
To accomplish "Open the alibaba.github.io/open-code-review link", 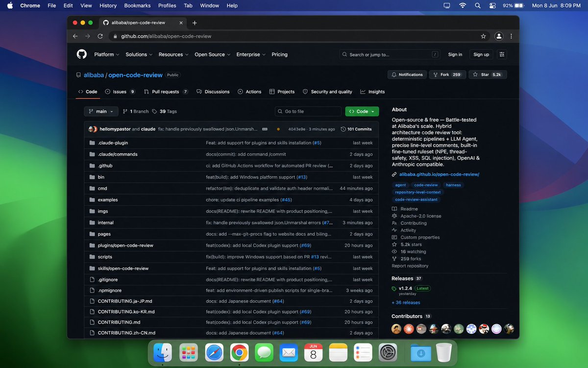I will (439, 174).
